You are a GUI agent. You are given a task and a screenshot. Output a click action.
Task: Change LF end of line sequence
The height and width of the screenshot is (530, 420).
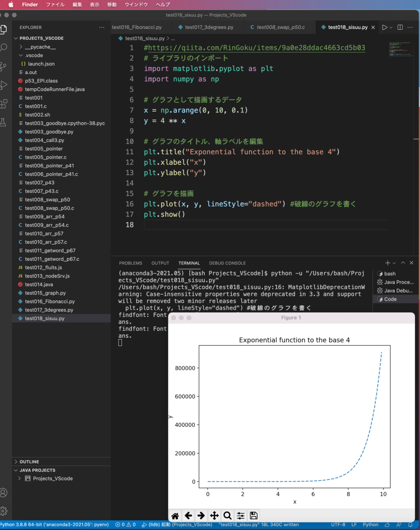pyautogui.click(x=354, y=525)
